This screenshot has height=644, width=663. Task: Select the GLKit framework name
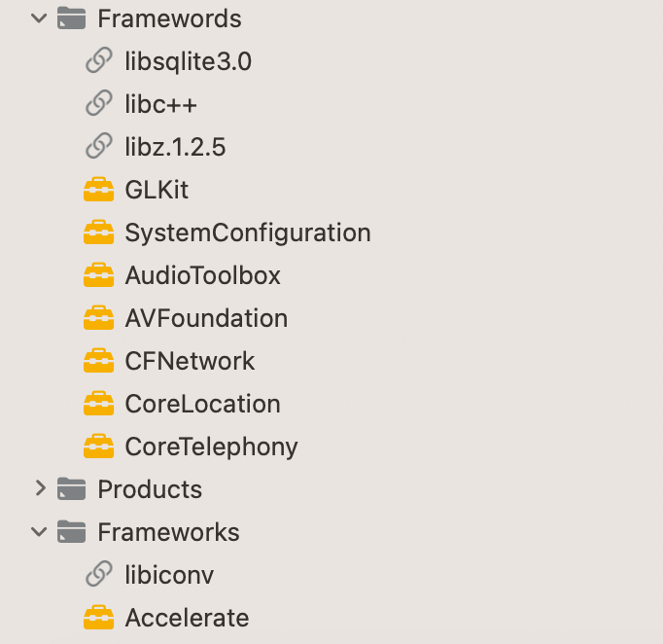click(157, 190)
